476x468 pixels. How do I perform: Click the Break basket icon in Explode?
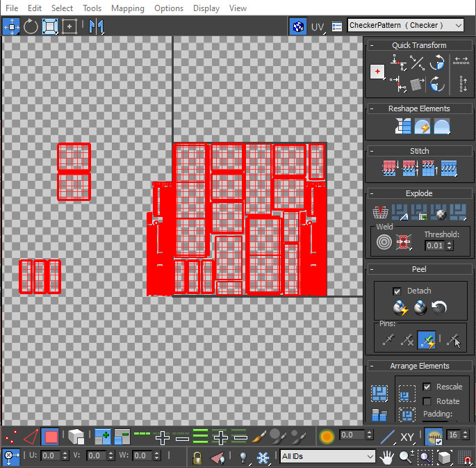coord(380,212)
